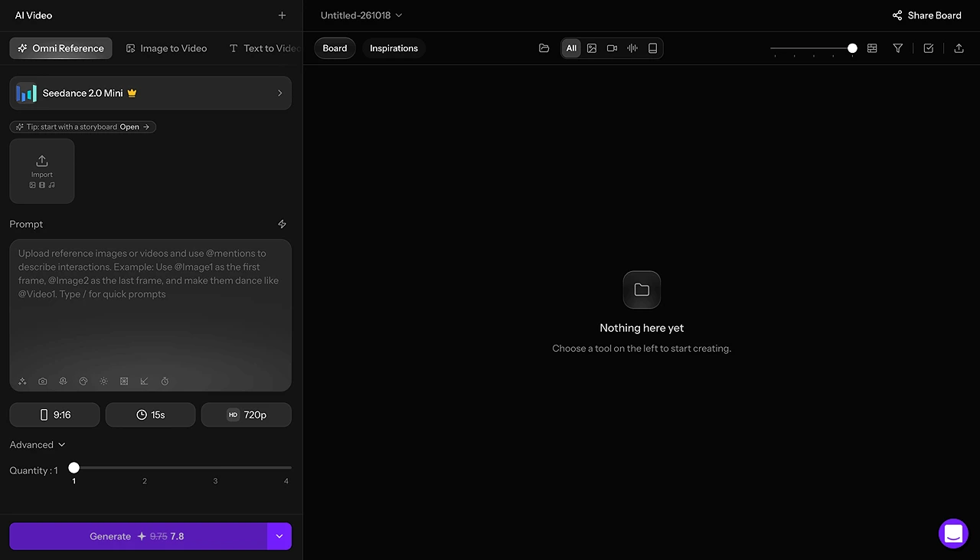Open the storyboard tip link
980x560 pixels.
(83, 127)
